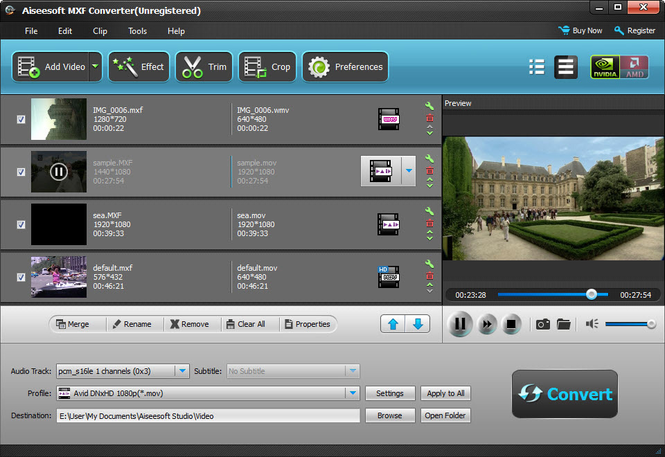Screen dimensions: 665x457
Task: Switch to detailed thumbnail list view icon
Action: (x=566, y=67)
